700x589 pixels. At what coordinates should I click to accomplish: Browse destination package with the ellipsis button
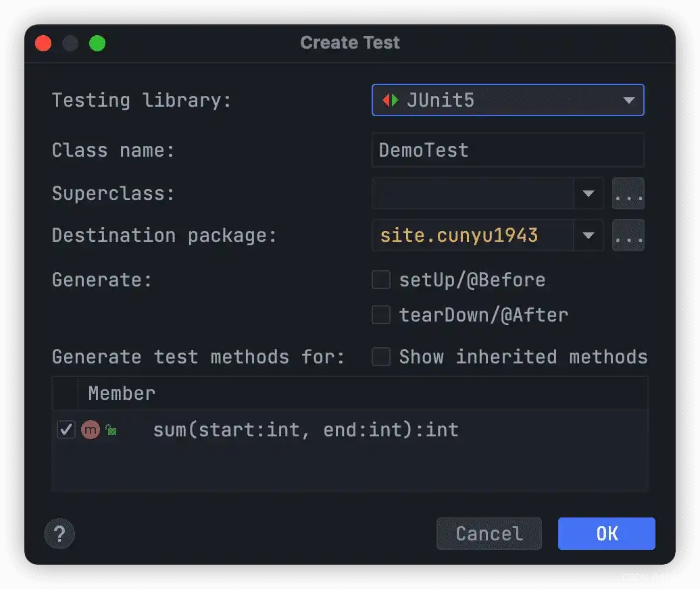pyautogui.click(x=628, y=236)
